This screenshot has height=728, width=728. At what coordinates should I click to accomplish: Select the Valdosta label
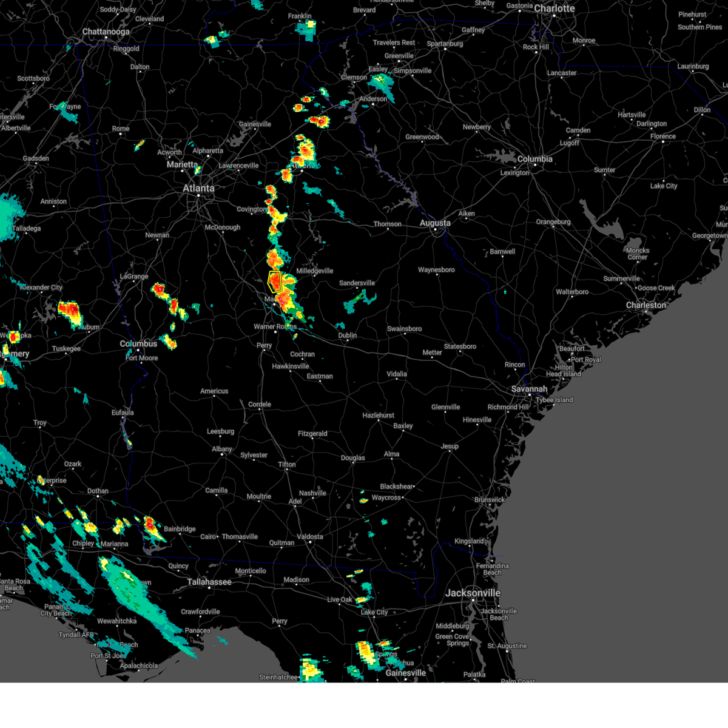[x=309, y=537]
